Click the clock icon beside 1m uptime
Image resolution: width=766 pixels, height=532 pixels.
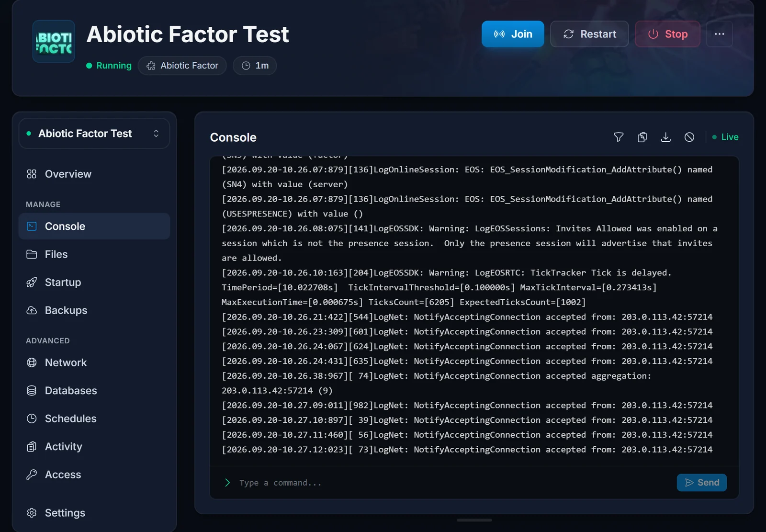point(246,66)
